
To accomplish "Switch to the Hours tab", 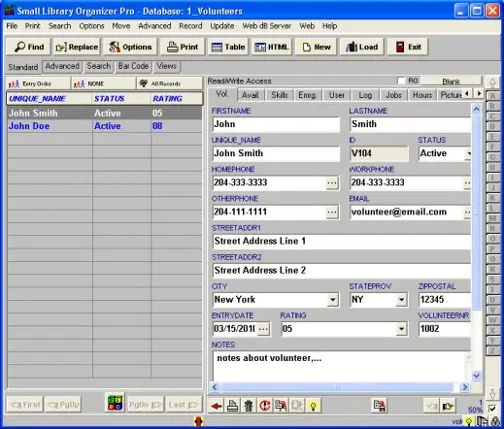I will click(x=422, y=95).
